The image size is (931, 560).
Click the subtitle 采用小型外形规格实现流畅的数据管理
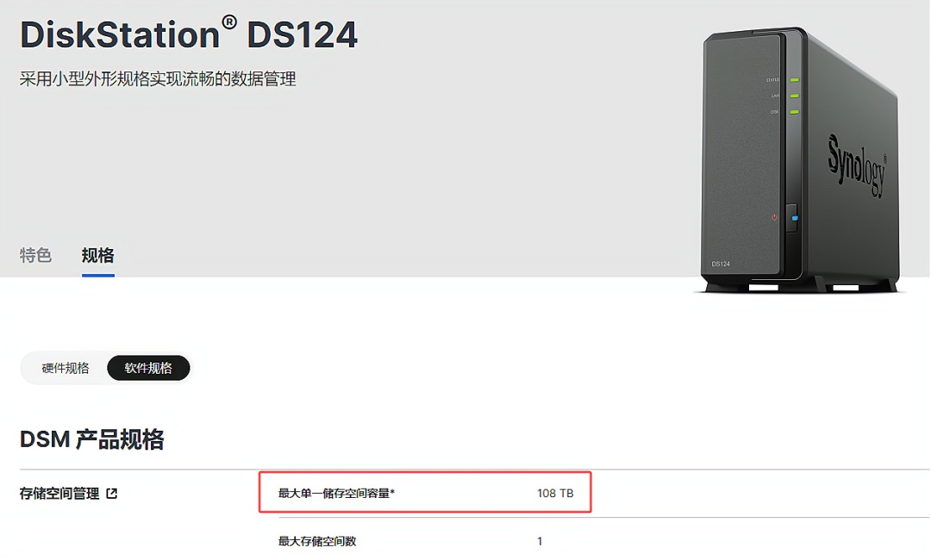tap(158, 79)
